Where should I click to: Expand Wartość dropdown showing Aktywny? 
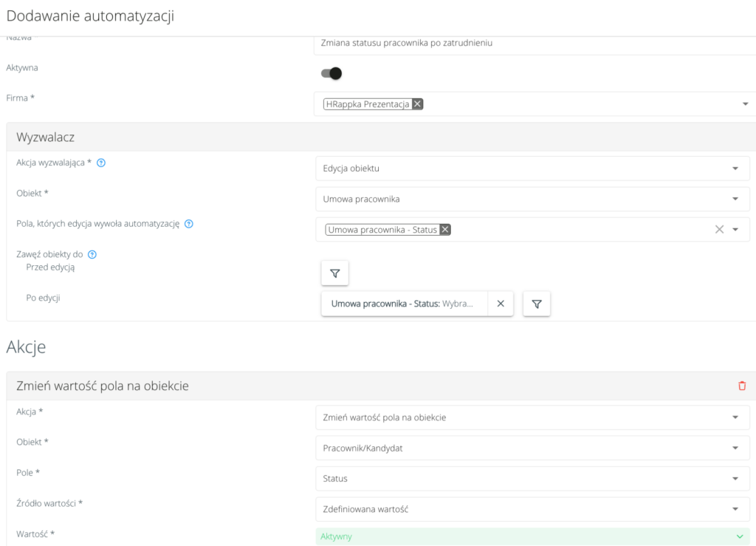point(740,536)
